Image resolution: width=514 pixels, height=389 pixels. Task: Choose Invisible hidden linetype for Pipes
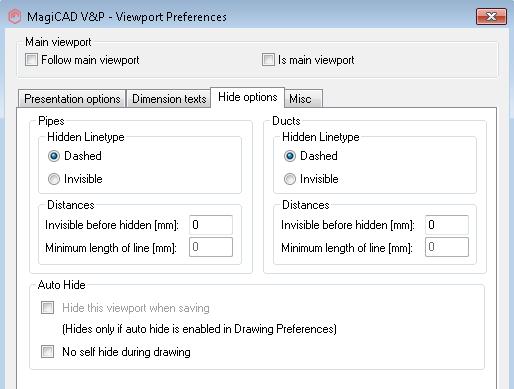tap(54, 179)
